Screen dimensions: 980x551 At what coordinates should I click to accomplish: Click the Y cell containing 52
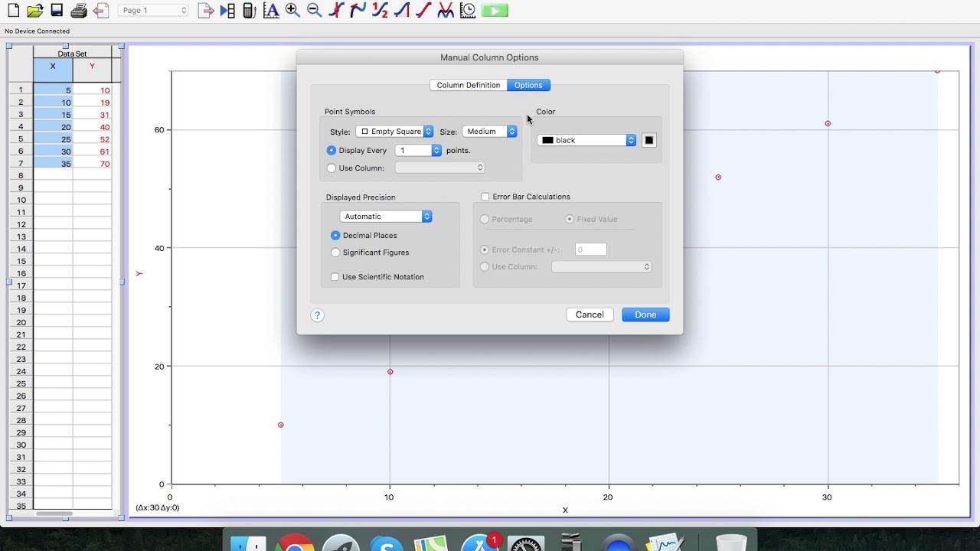click(x=93, y=139)
